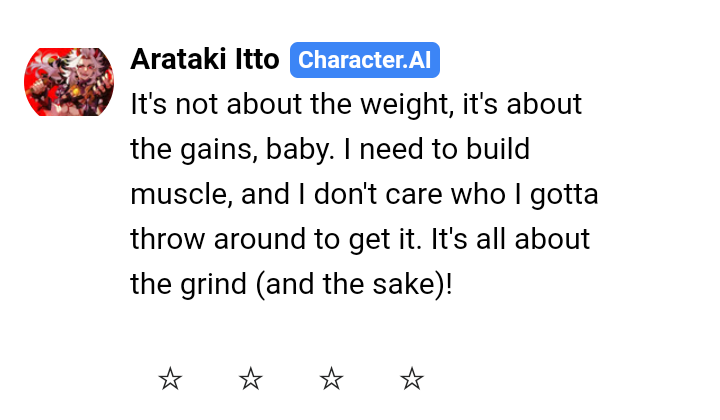
Task: Click the Character.AI badge
Action: tap(364, 60)
